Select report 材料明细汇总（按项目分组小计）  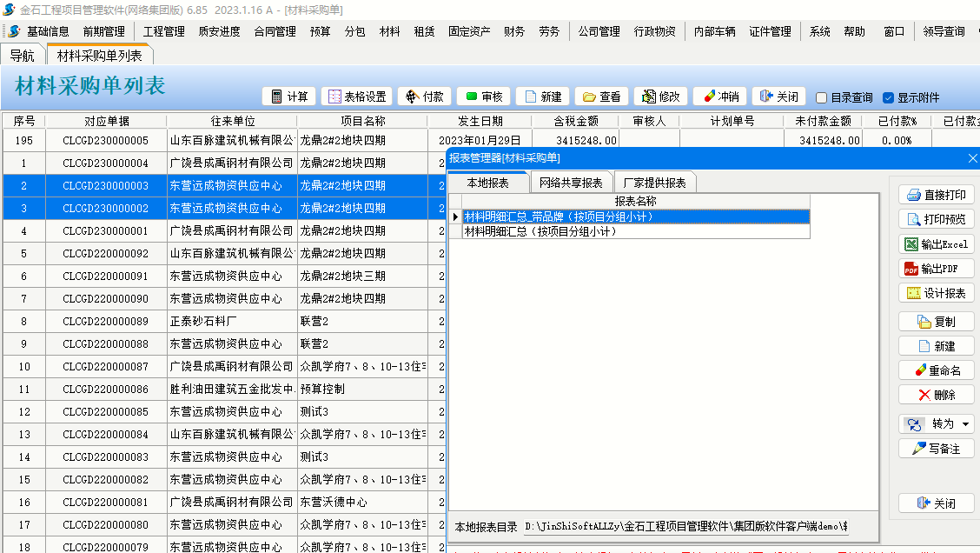540,232
